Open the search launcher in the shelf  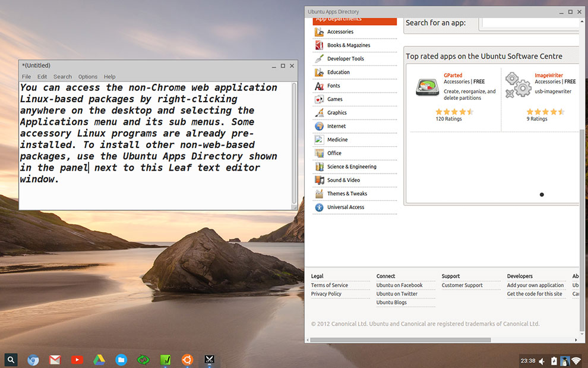coord(11,360)
